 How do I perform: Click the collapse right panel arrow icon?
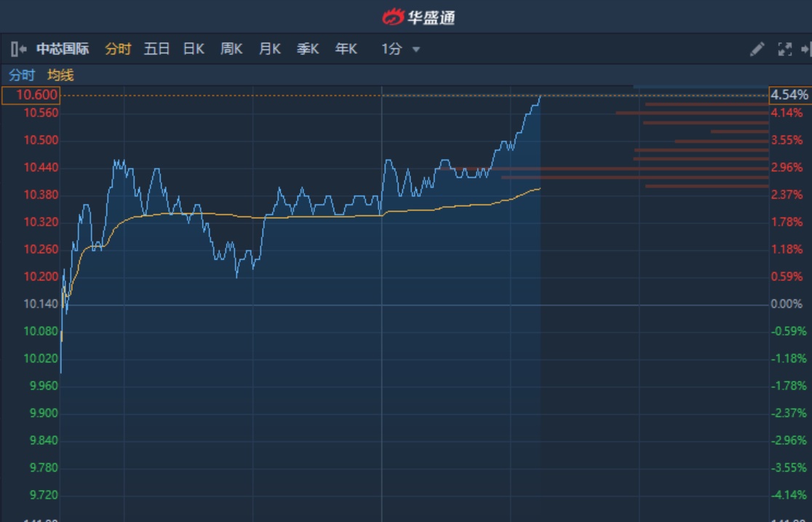pos(805,50)
